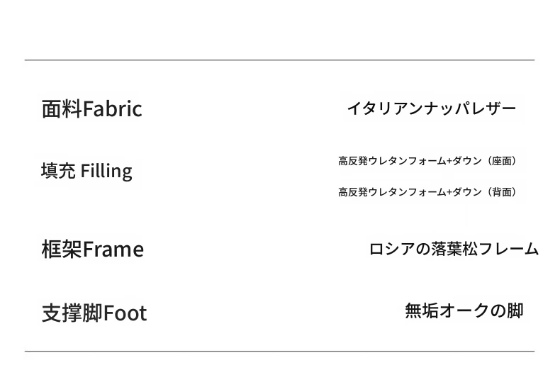This screenshot has width=560, height=392.
Task: Select the 無垢オークの脚 text
Action: tap(464, 310)
